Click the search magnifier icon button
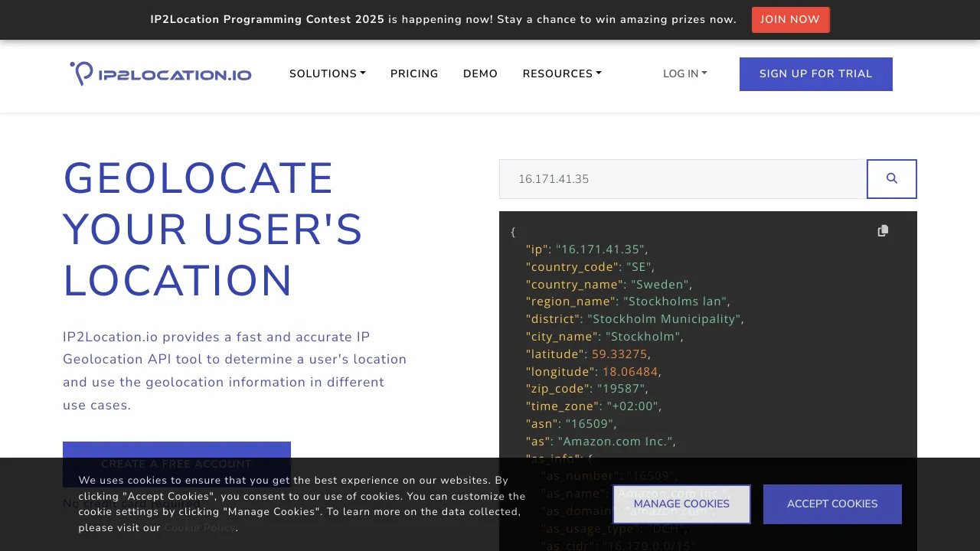The height and width of the screenshot is (551, 980). click(x=891, y=178)
